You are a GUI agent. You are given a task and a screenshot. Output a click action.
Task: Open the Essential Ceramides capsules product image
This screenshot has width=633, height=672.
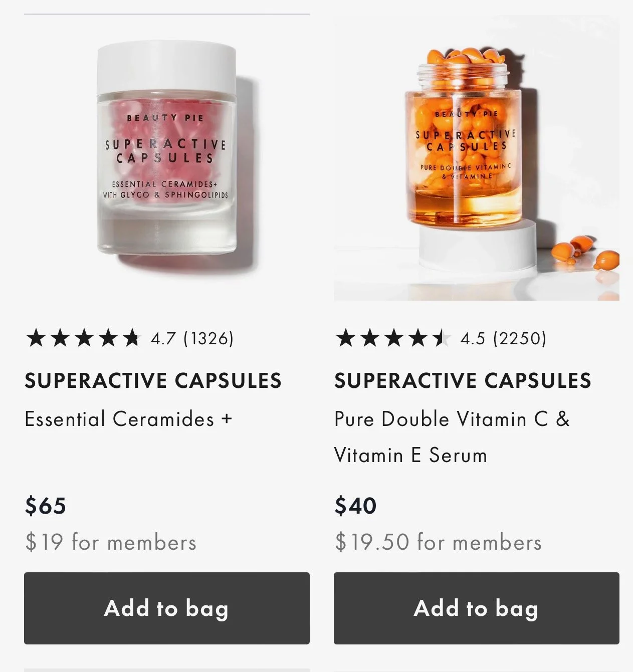pyautogui.click(x=166, y=158)
